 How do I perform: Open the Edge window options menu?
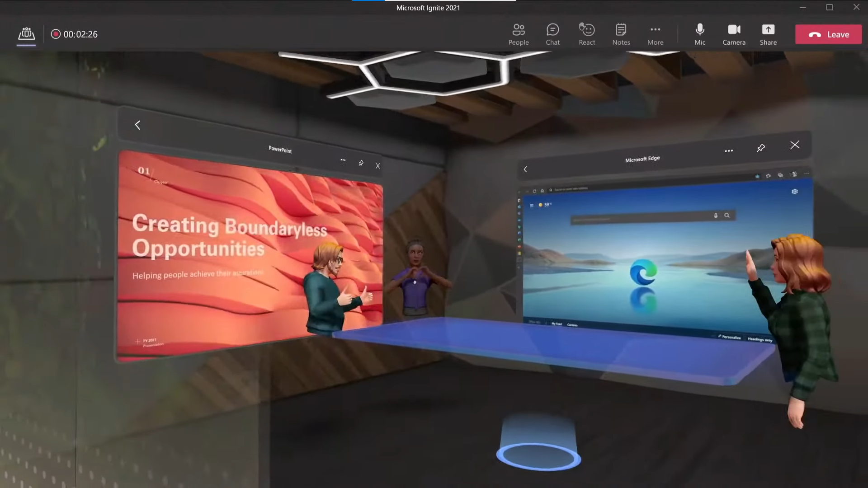pos(728,150)
